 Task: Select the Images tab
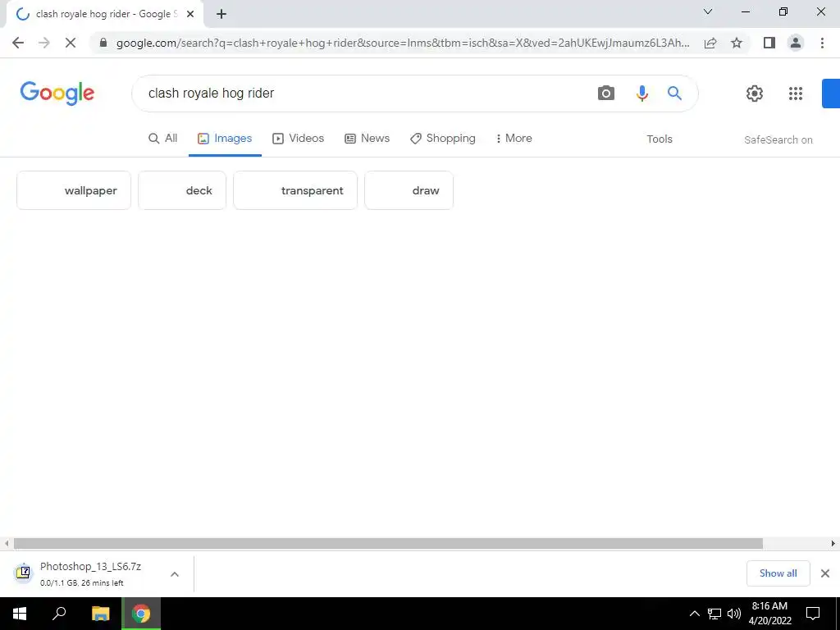pyautogui.click(x=225, y=138)
